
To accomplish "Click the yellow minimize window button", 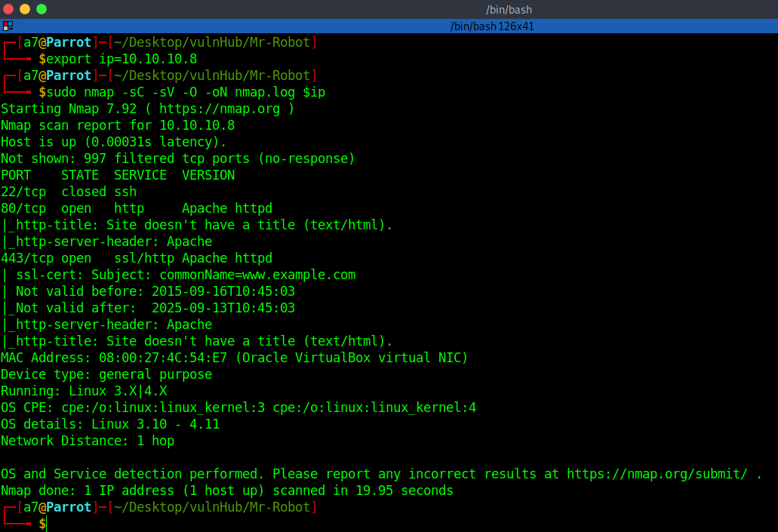I will click(x=25, y=9).
